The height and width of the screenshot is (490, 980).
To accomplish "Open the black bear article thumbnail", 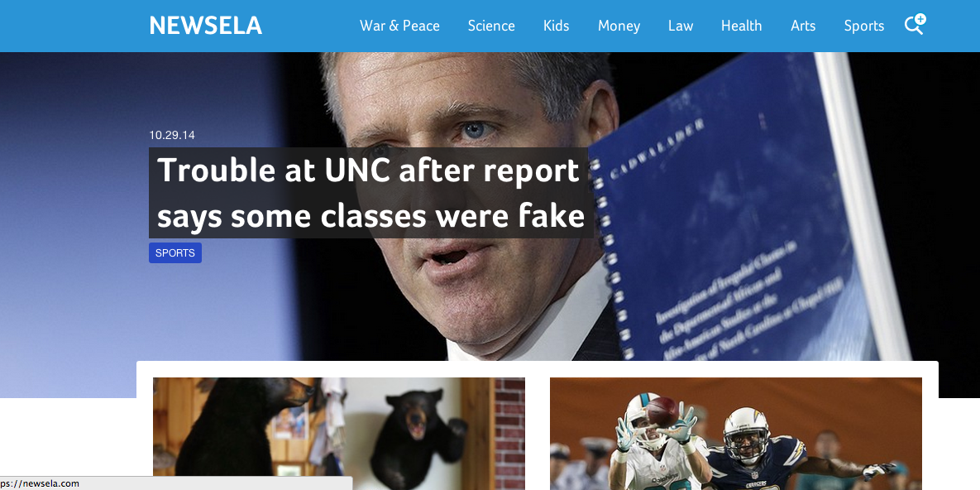I will point(339,434).
